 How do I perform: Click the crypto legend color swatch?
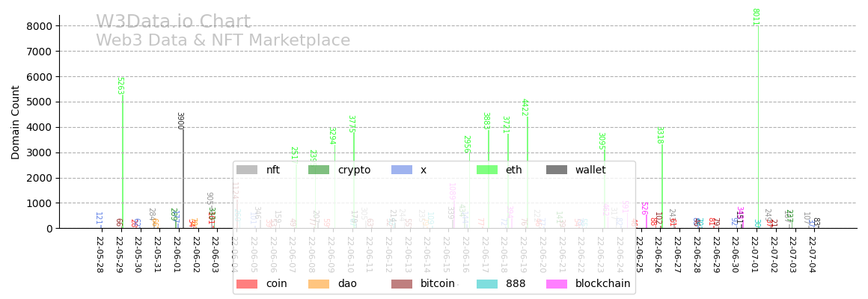click(x=319, y=170)
